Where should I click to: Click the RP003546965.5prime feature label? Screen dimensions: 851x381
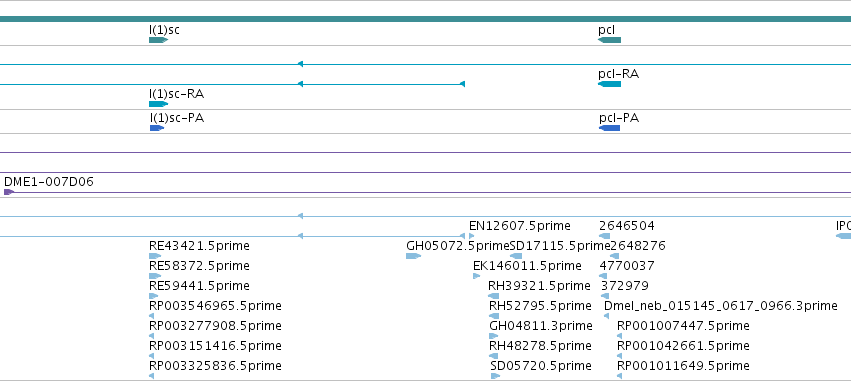[x=215, y=306]
